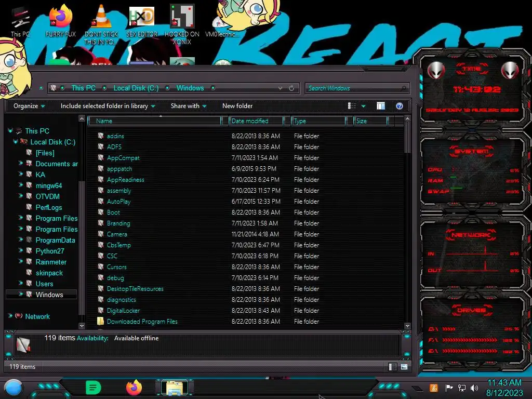Open the FURRY FUX Firefox desktop shortcut
532x399 pixels.
(x=60, y=21)
